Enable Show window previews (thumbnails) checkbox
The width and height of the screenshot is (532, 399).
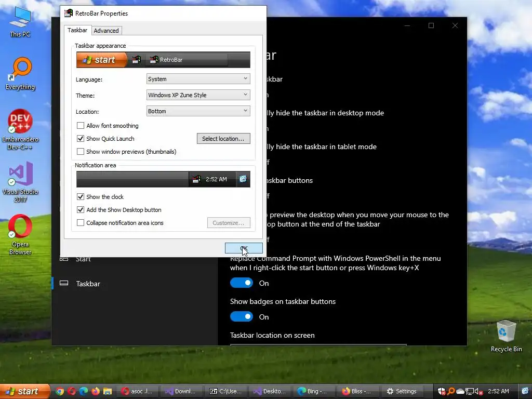pyautogui.click(x=81, y=151)
